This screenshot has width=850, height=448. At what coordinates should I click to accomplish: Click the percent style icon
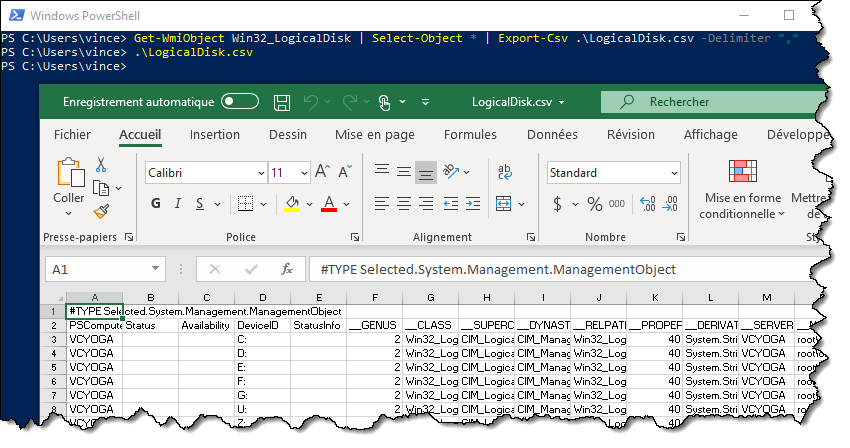coord(595,204)
